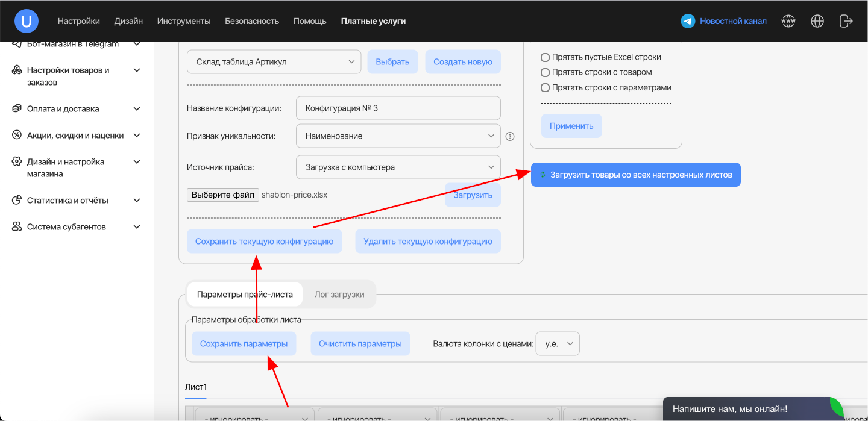
Task: Open the 'Признак уникальности' dropdown
Action: pos(398,136)
